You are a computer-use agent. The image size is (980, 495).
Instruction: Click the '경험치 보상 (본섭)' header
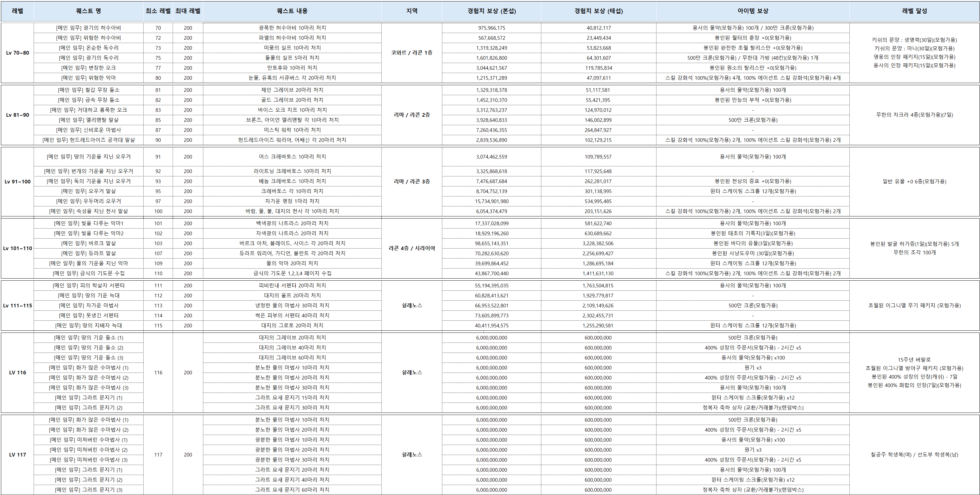pos(492,11)
